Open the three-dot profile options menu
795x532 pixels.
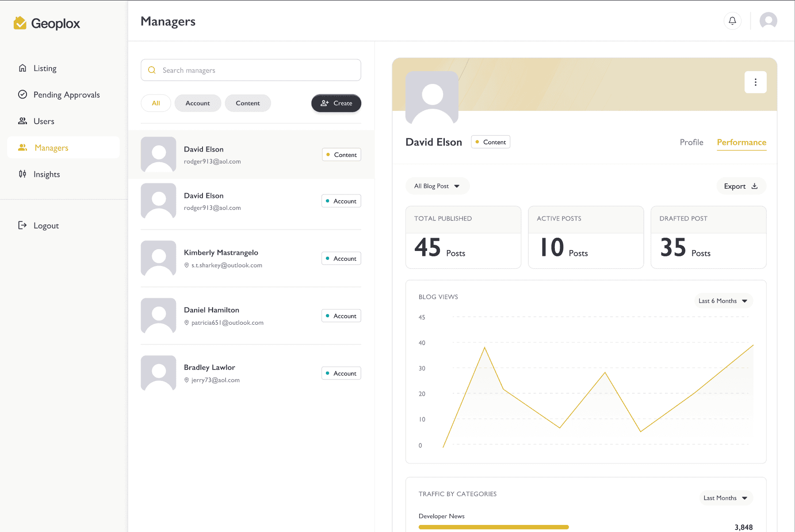coord(756,82)
